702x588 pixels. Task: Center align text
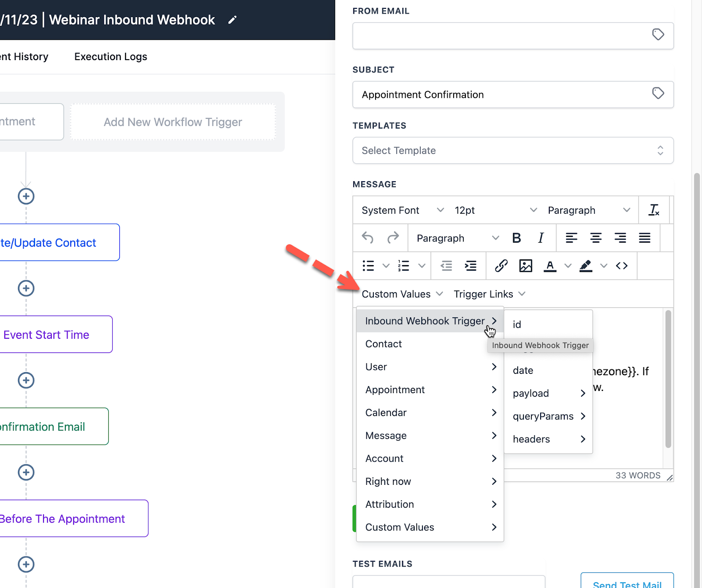(595, 238)
